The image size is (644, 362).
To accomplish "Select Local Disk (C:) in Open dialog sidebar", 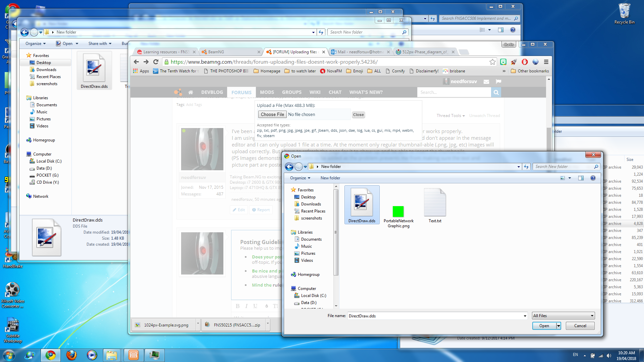I will click(x=313, y=296).
